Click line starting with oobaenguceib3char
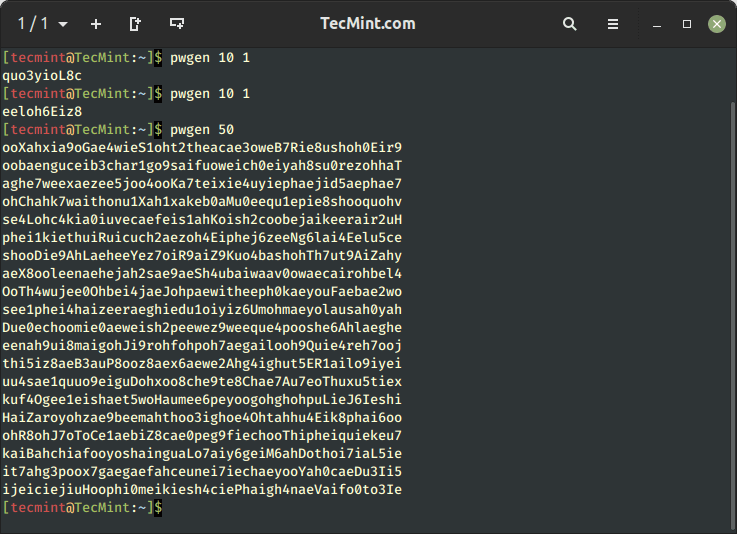Screen dimensions: 737x534 [202, 165]
